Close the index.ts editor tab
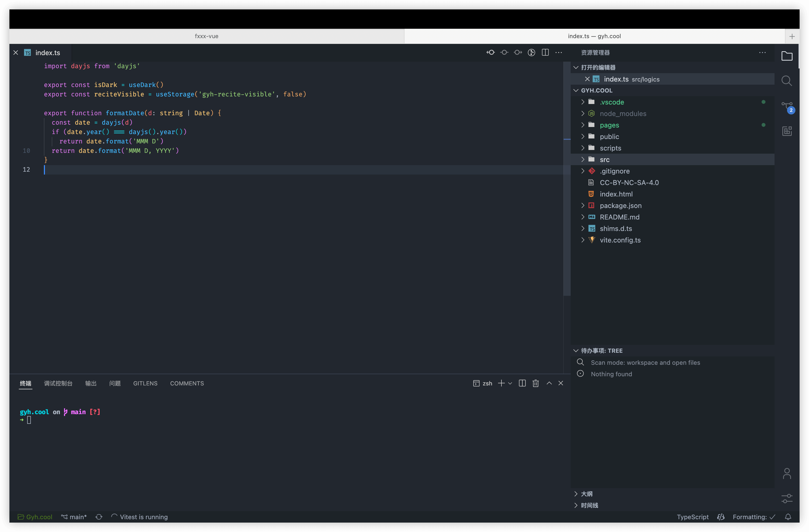 click(x=16, y=52)
